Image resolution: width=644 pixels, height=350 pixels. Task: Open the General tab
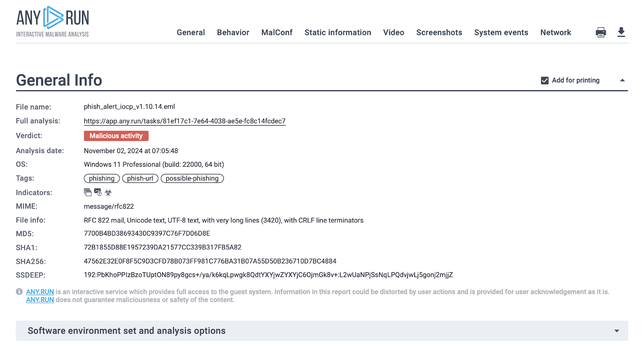coord(191,33)
